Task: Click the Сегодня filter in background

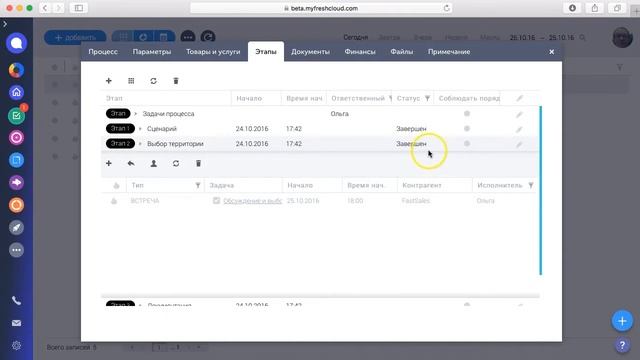Action: pos(356,38)
